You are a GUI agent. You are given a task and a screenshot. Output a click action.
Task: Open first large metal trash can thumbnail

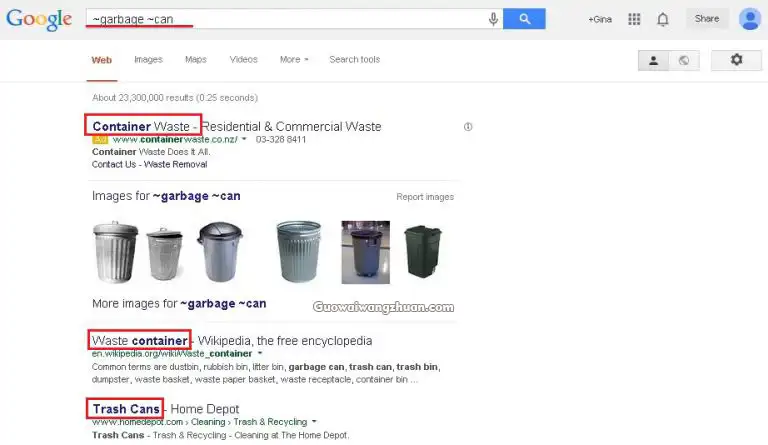(x=115, y=252)
